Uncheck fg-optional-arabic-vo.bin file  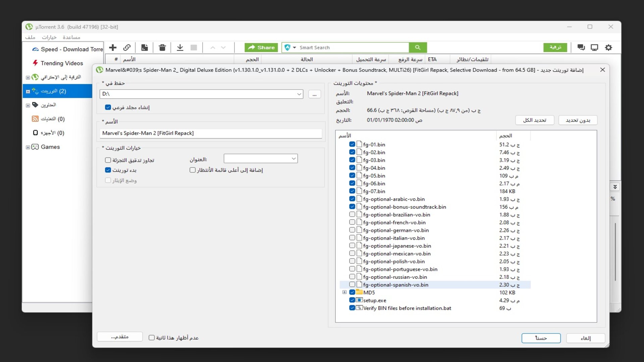352,199
